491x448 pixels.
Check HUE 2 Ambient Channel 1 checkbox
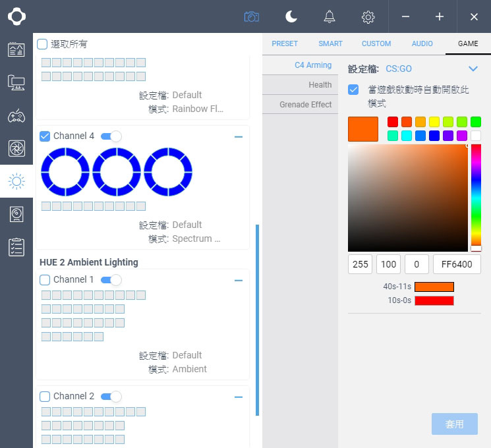45,279
